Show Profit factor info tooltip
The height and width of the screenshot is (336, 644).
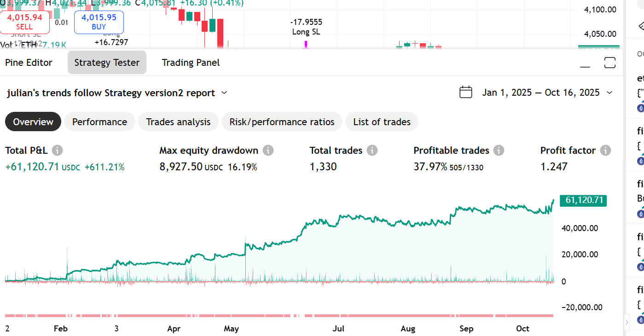click(x=605, y=151)
